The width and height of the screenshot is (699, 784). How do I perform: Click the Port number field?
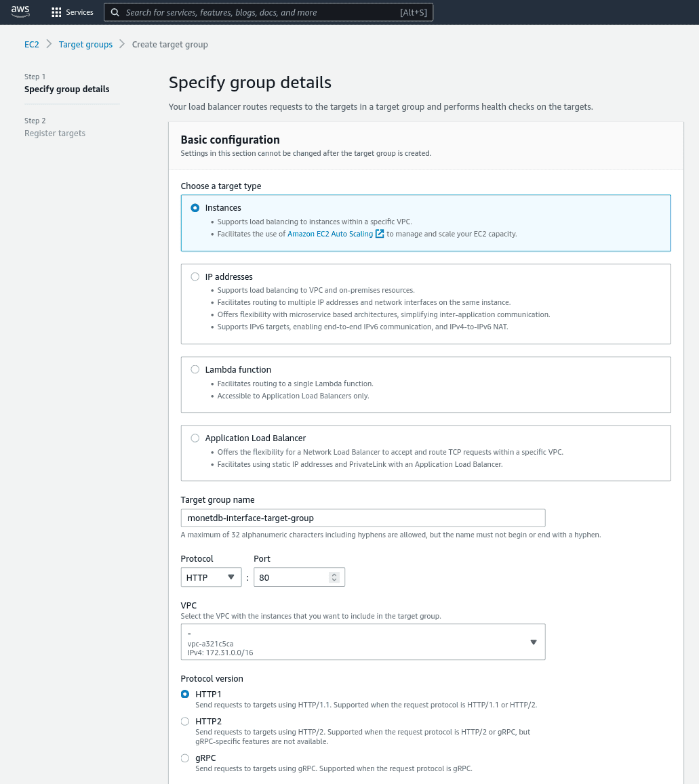tap(292, 577)
